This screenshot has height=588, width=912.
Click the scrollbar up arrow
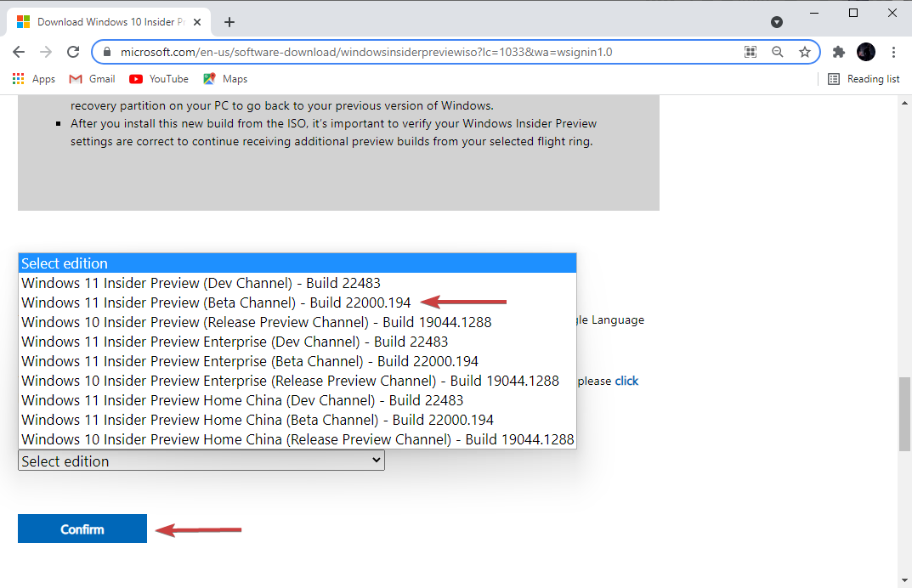(904, 103)
